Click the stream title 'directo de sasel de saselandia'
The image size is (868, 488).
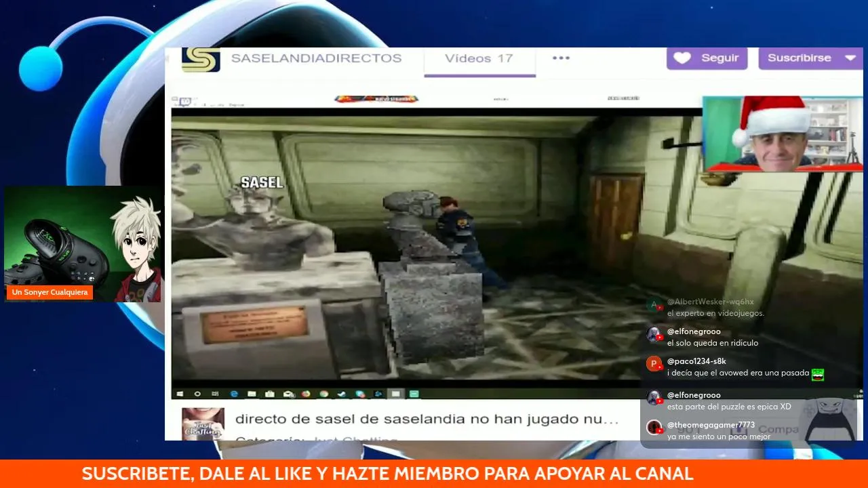tap(427, 420)
